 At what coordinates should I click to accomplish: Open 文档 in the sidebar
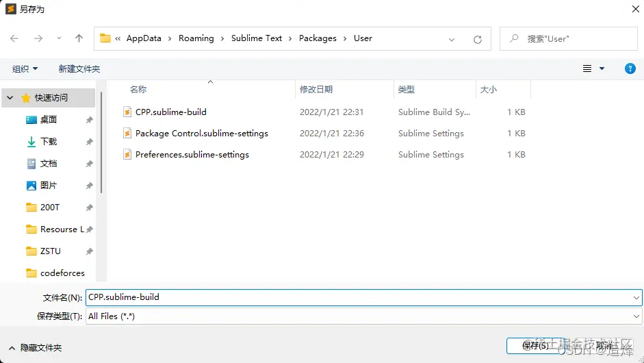pos(49,164)
